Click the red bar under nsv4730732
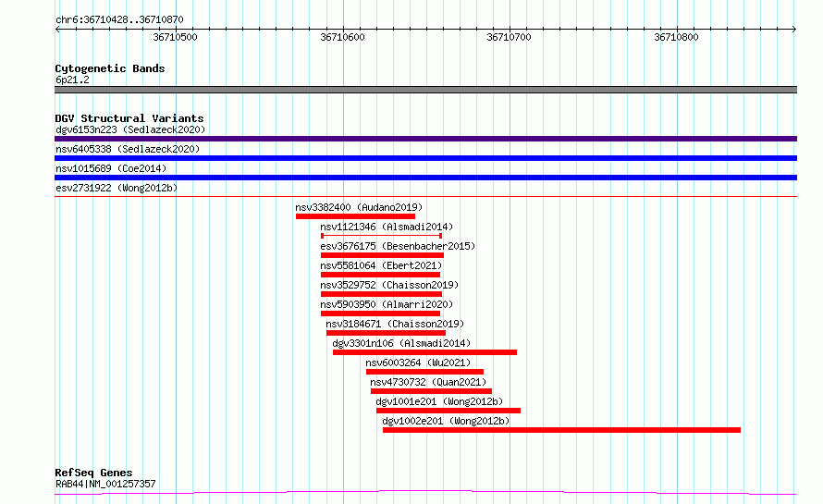The height and width of the screenshot is (504, 823). point(432,391)
